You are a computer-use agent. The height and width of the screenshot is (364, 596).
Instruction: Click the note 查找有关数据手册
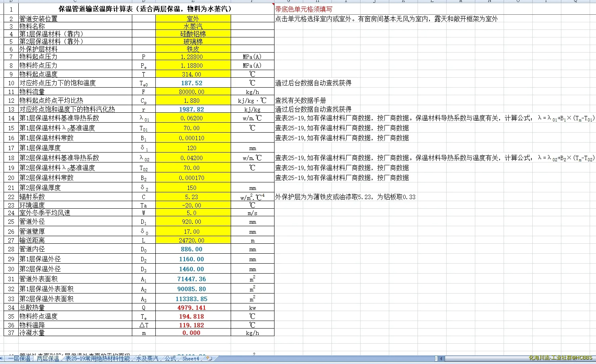pyautogui.click(x=300, y=100)
